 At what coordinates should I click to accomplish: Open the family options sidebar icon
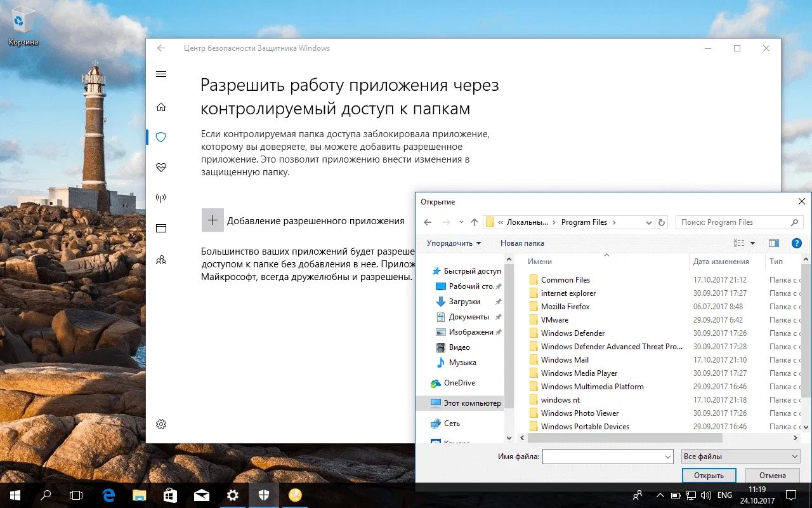[x=161, y=259]
